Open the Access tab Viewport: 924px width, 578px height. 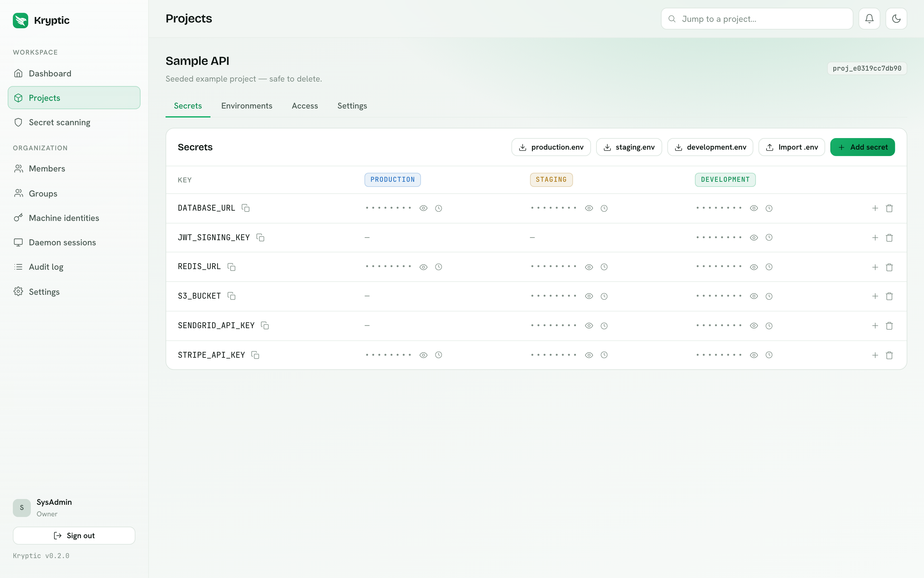305,106
